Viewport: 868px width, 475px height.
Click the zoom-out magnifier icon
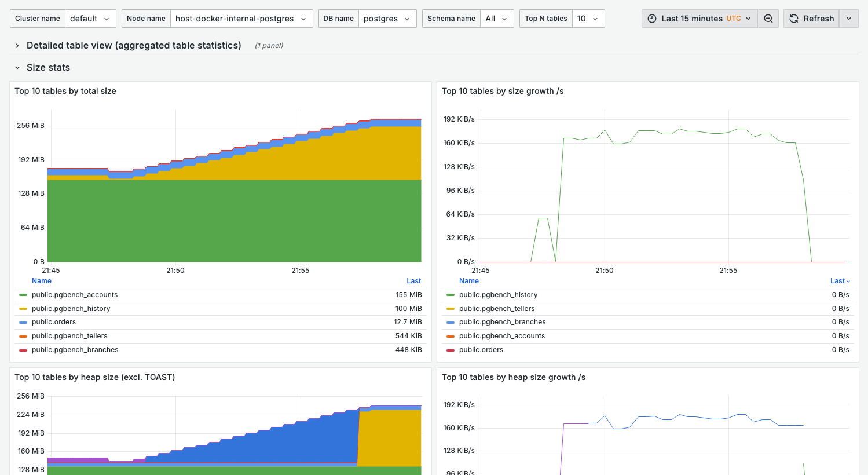768,18
